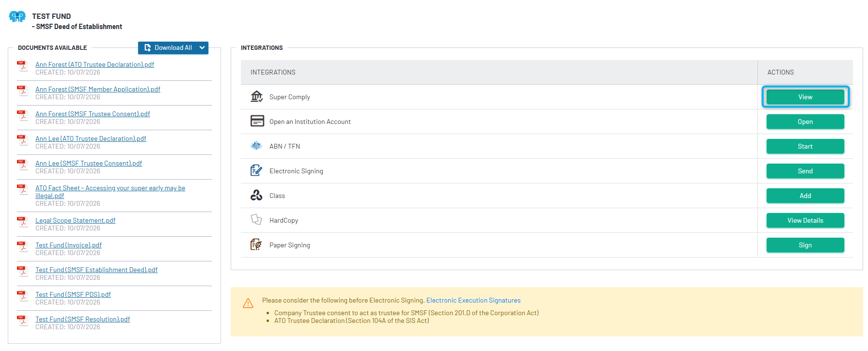Click the PDF icon beside Ann Forest SMSF Member Application
The image size is (868, 351).
(x=22, y=91)
